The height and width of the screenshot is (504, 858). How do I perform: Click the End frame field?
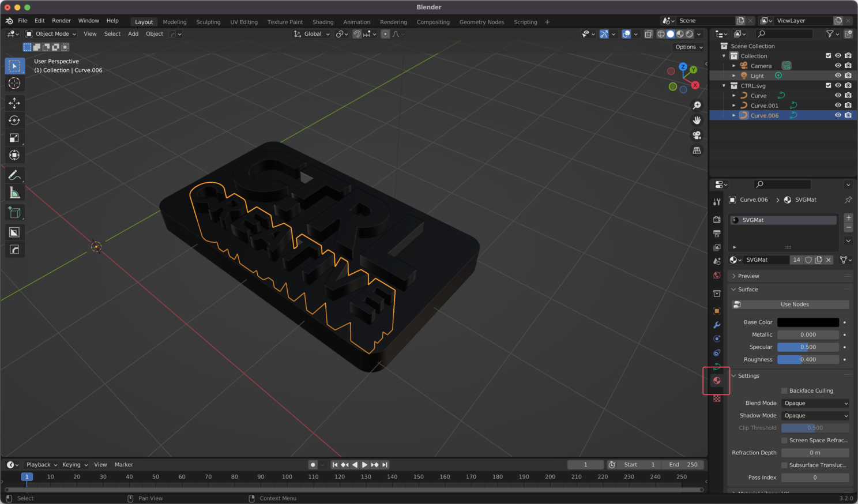[x=683, y=465]
